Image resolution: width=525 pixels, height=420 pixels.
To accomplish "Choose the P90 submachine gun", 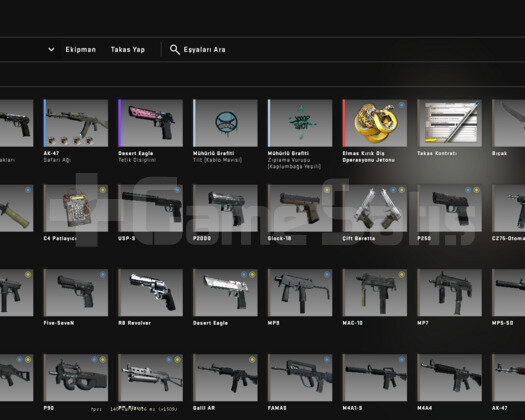I will click(76, 378).
